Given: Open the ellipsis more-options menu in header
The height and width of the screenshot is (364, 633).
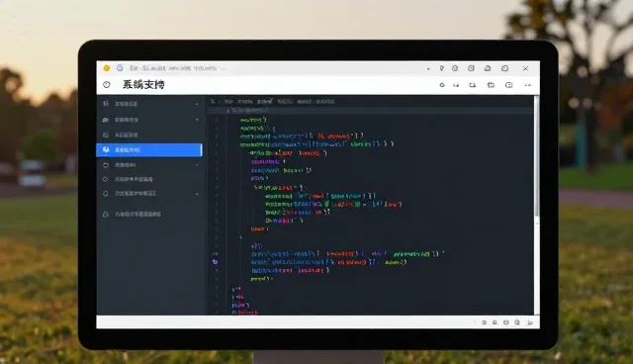Looking at the screenshot, I should (x=527, y=85).
